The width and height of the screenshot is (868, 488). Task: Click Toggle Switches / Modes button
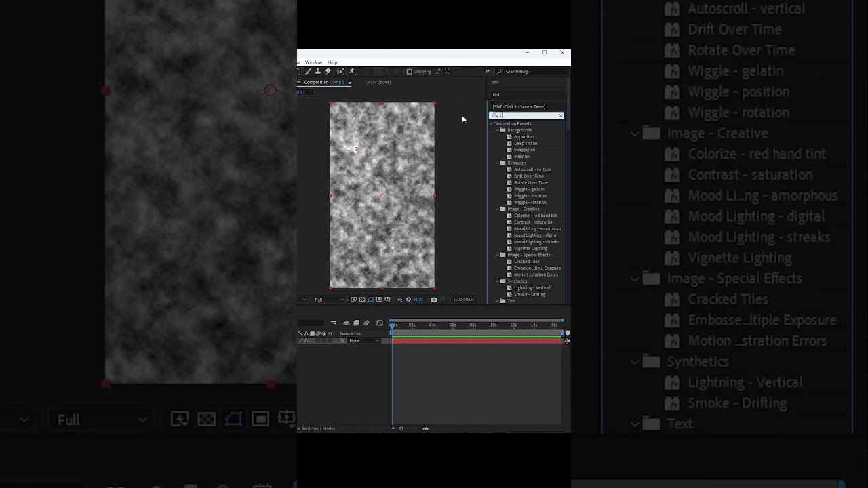317,428
